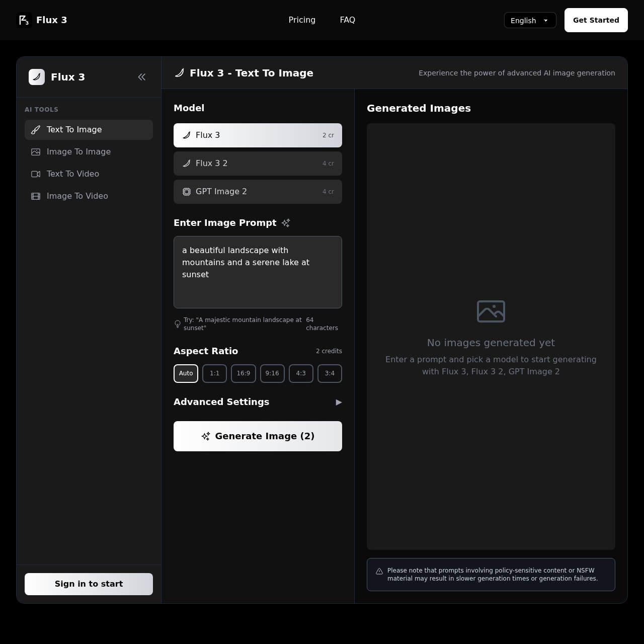Viewport: 644px width, 644px height.
Task: Click the '2 cr' cost on Flux 3
Action: click(328, 135)
